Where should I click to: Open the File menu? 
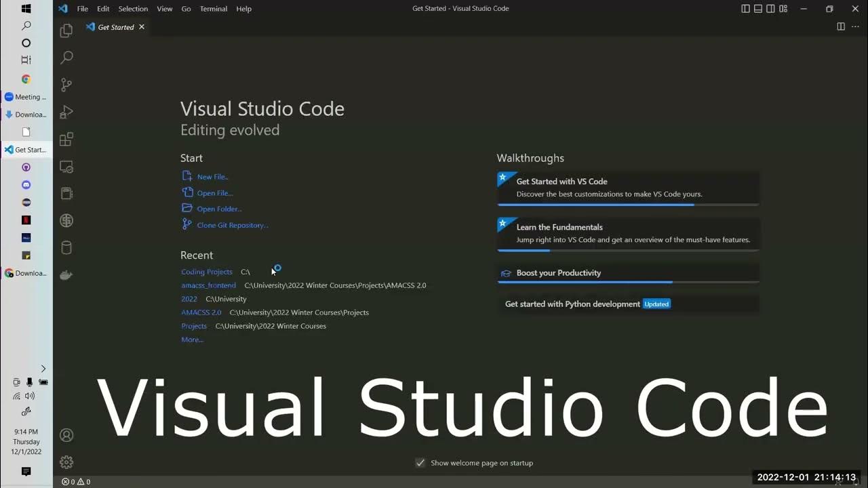click(x=82, y=9)
